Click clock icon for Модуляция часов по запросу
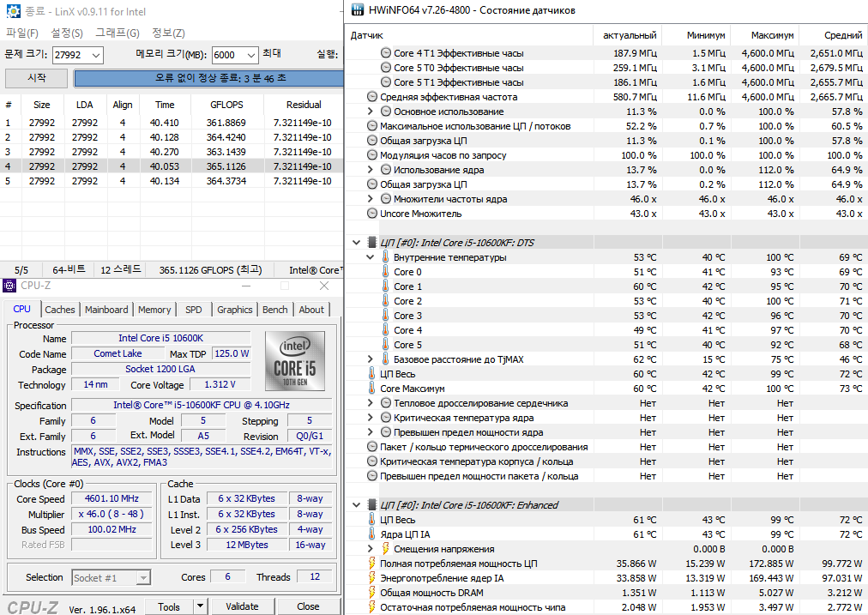The width and height of the screenshot is (868, 615). coord(372,155)
